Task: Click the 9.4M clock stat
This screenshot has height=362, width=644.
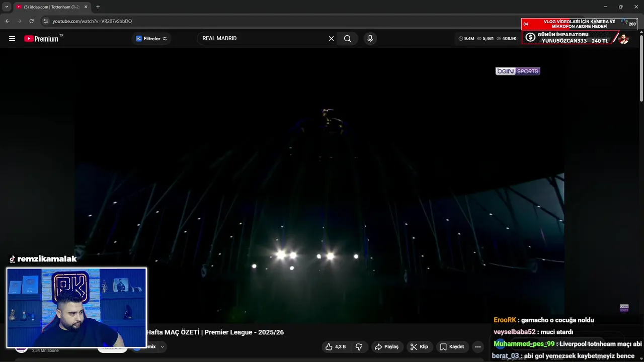Action: [x=466, y=39]
